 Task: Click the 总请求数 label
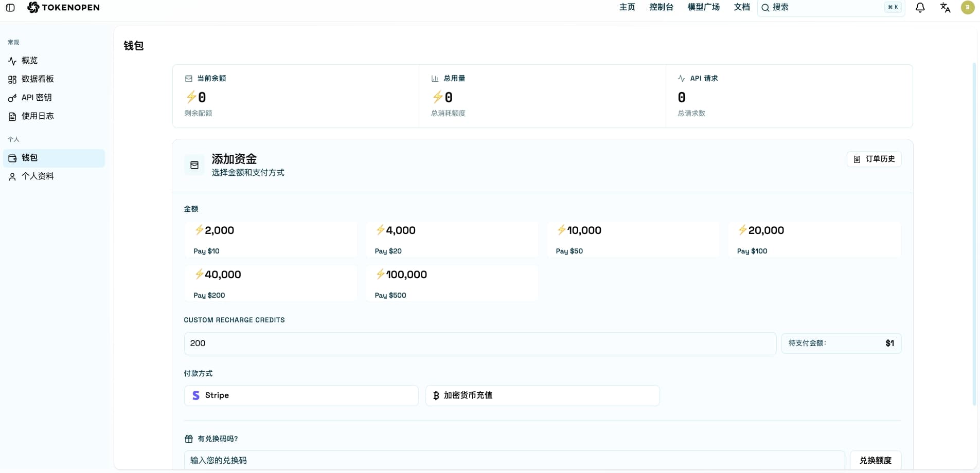tap(691, 113)
